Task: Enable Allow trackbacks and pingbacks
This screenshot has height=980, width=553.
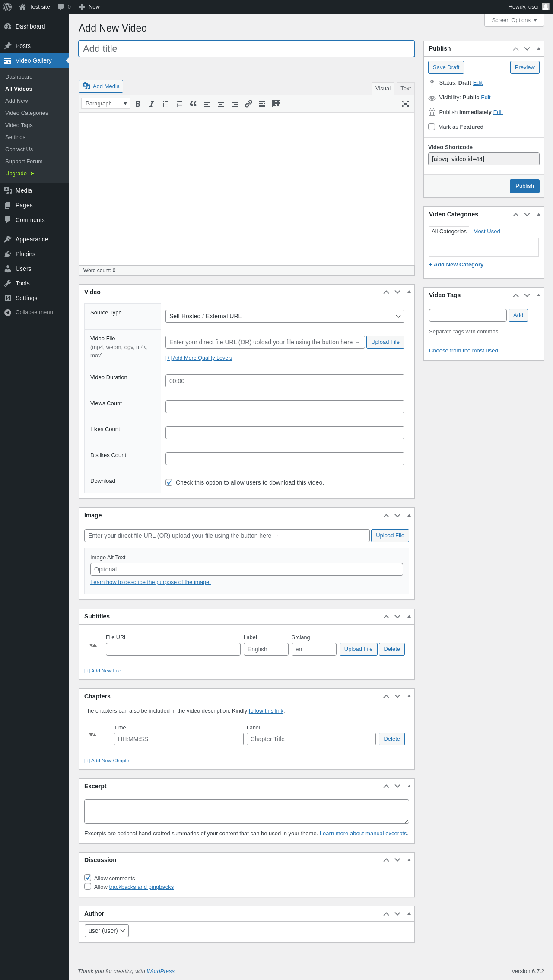Action: coord(88,886)
